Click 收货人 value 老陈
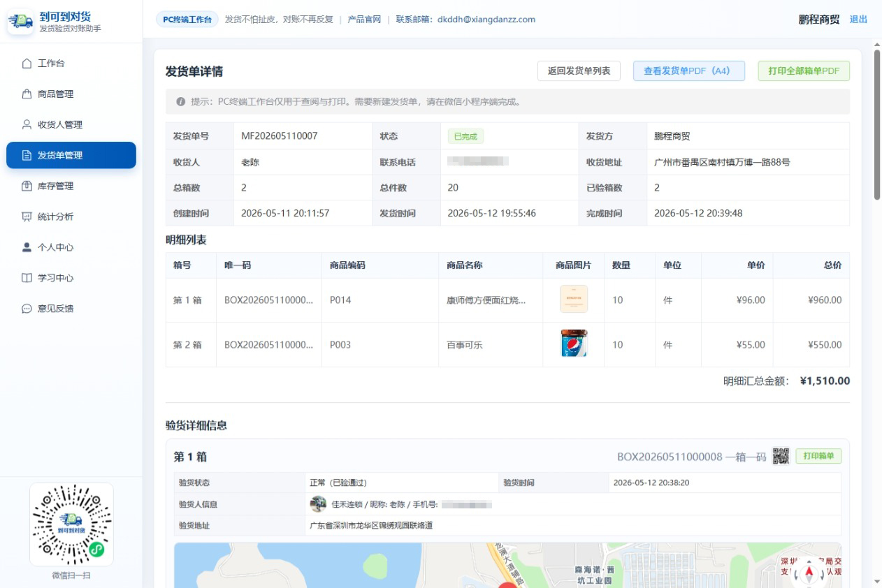The image size is (882, 588). (250, 162)
